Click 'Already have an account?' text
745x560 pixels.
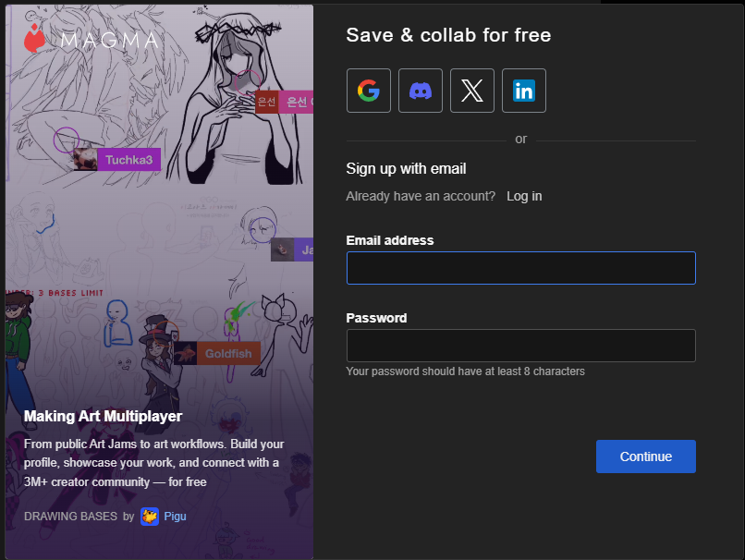click(421, 196)
